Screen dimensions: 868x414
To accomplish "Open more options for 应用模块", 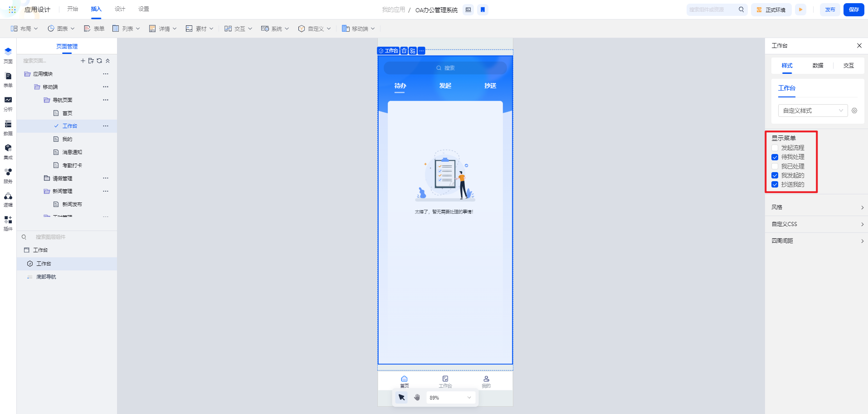I will click(x=106, y=74).
